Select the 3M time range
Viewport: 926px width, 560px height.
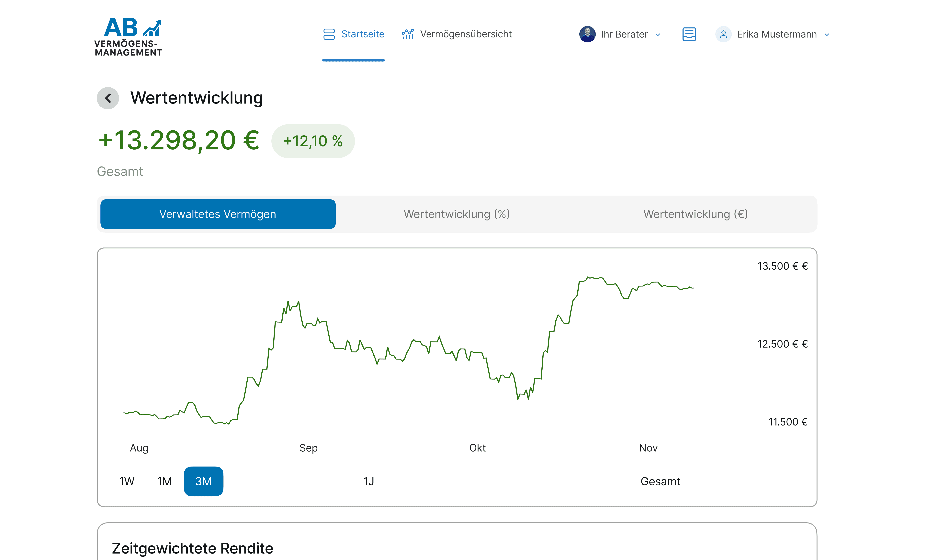click(203, 481)
